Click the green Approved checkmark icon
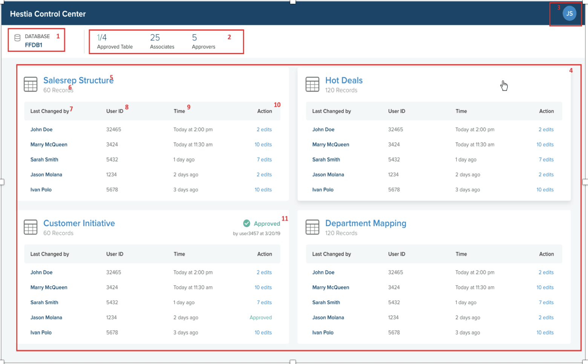The image size is (588, 364). click(x=247, y=223)
